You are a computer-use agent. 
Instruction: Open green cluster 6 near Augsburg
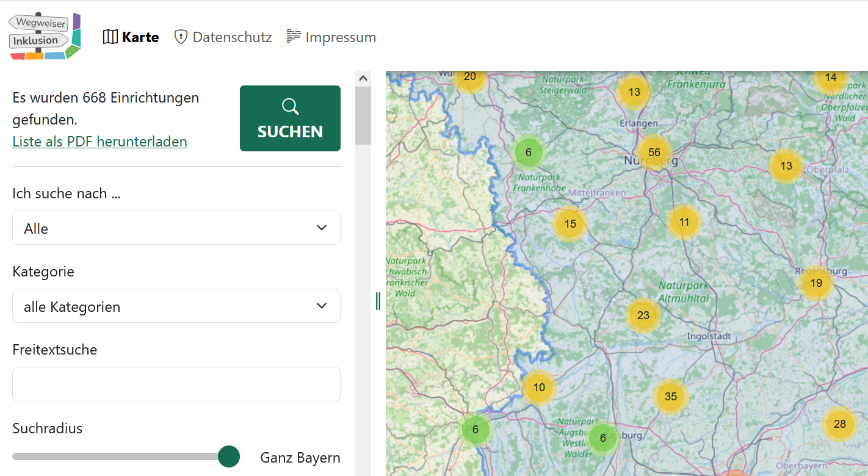pyautogui.click(x=602, y=438)
